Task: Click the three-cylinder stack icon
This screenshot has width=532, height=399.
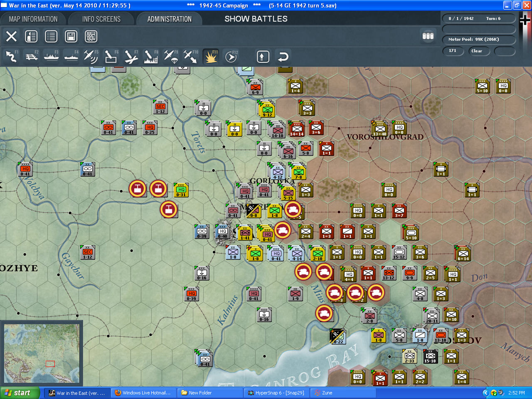Action: point(428,36)
